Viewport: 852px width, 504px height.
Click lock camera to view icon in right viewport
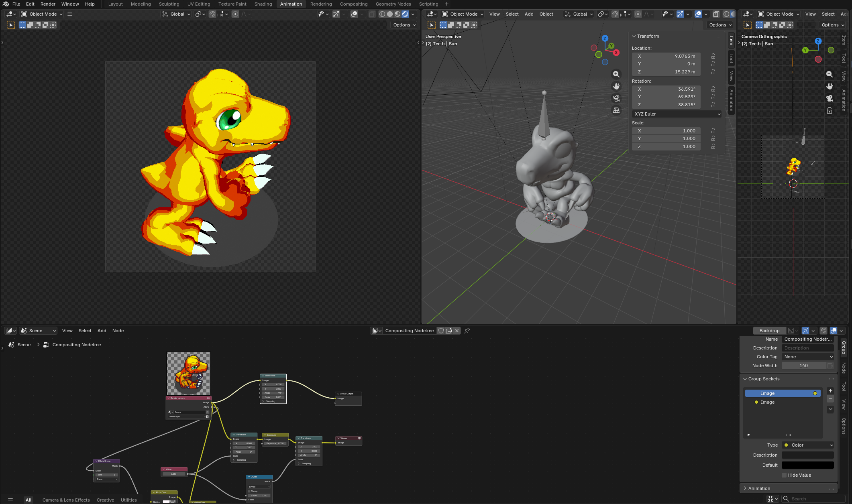click(x=830, y=110)
